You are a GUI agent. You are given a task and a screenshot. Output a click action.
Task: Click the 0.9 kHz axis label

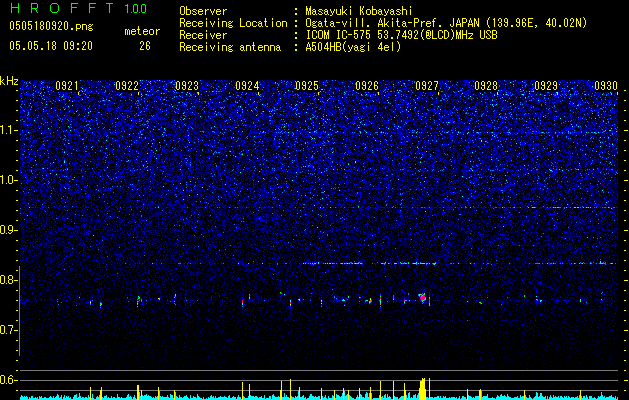click(x=9, y=230)
